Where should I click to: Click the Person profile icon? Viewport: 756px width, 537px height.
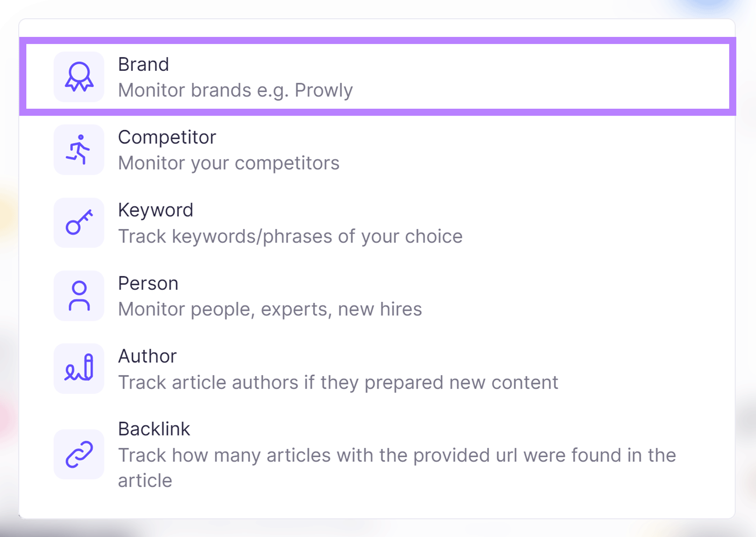79,295
